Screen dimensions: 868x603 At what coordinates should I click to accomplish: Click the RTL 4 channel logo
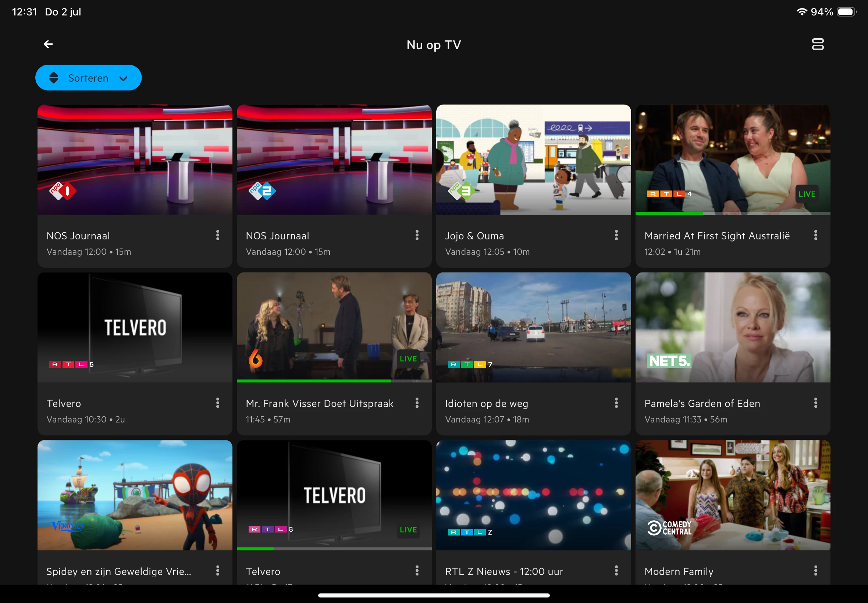(x=669, y=194)
